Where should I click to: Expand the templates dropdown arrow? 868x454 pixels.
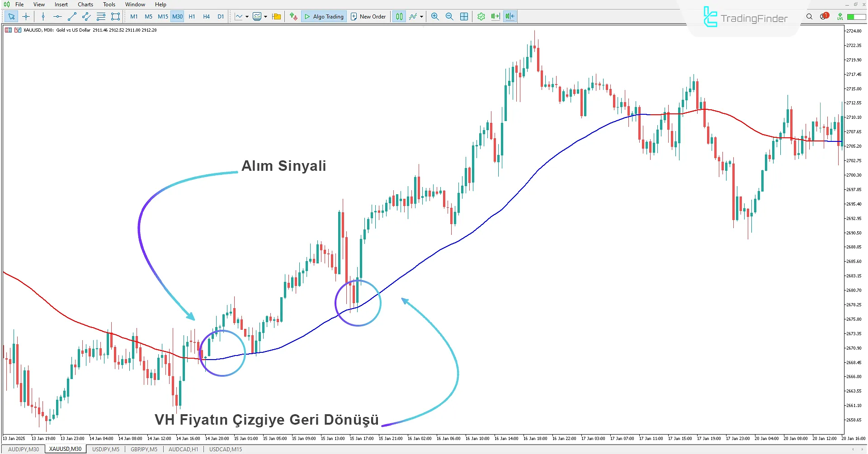(x=265, y=17)
